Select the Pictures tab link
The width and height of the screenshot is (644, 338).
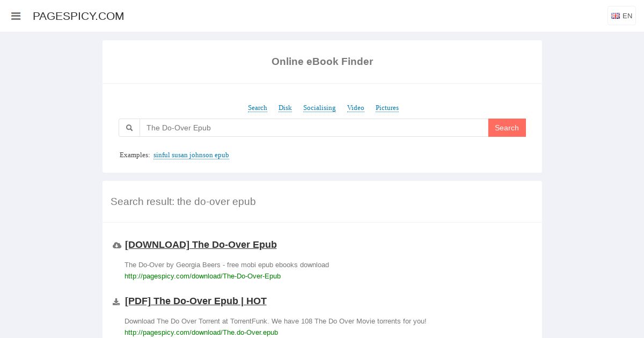387,108
